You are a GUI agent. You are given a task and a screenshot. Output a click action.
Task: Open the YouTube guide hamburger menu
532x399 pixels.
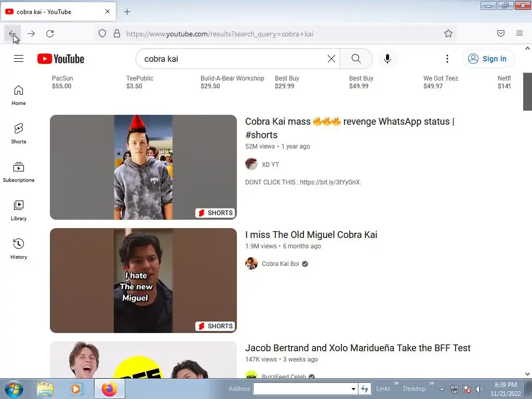[x=19, y=59]
